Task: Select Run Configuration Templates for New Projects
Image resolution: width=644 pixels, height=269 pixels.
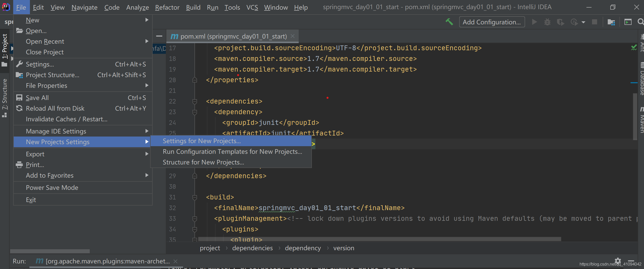Action: (x=231, y=152)
